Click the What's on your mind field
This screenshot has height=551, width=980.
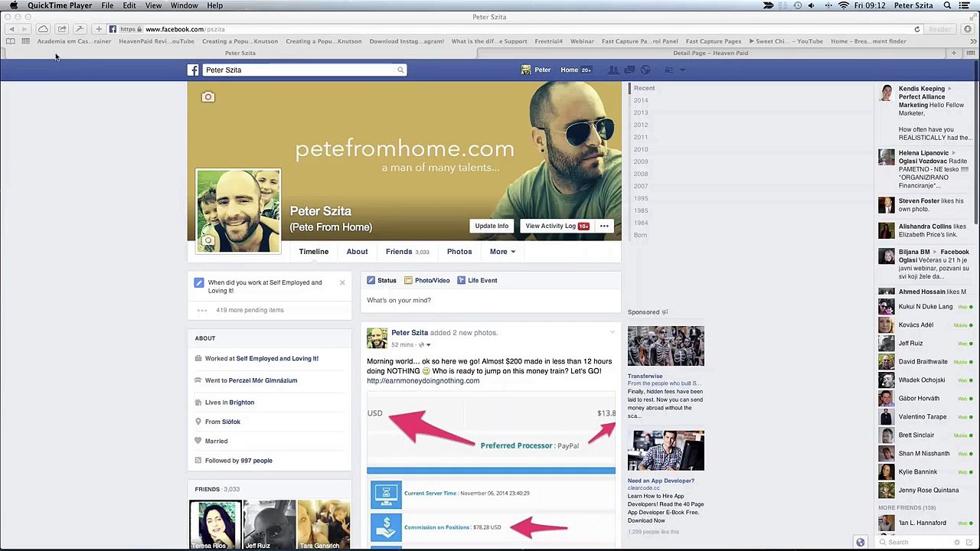pyautogui.click(x=490, y=300)
